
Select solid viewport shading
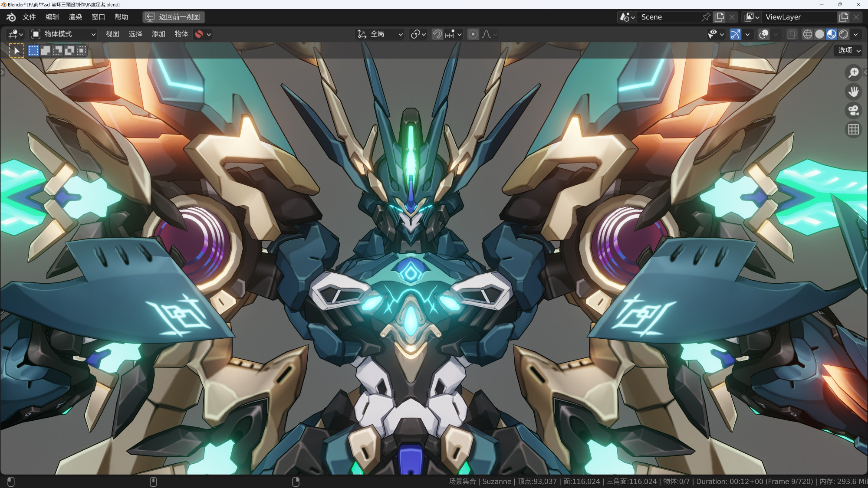tap(819, 34)
